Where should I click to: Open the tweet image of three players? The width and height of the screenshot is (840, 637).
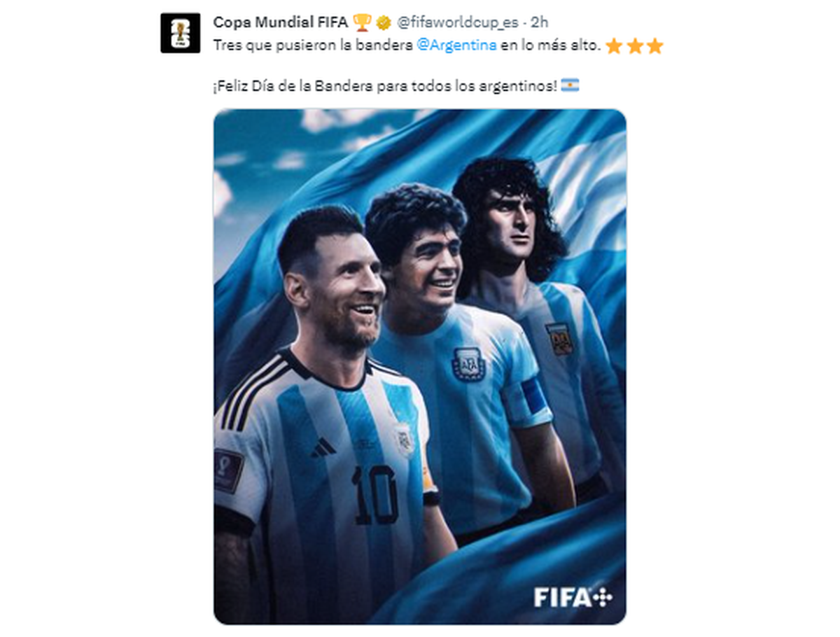coord(420,366)
